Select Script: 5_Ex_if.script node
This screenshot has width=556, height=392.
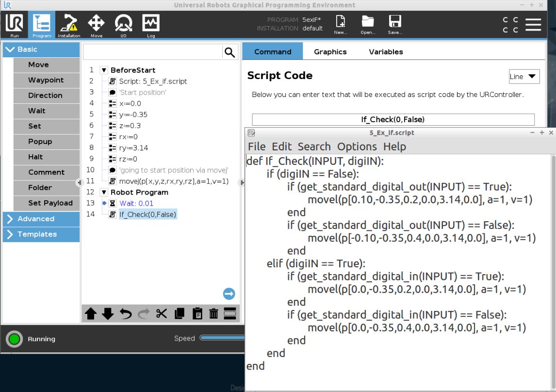(x=153, y=81)
